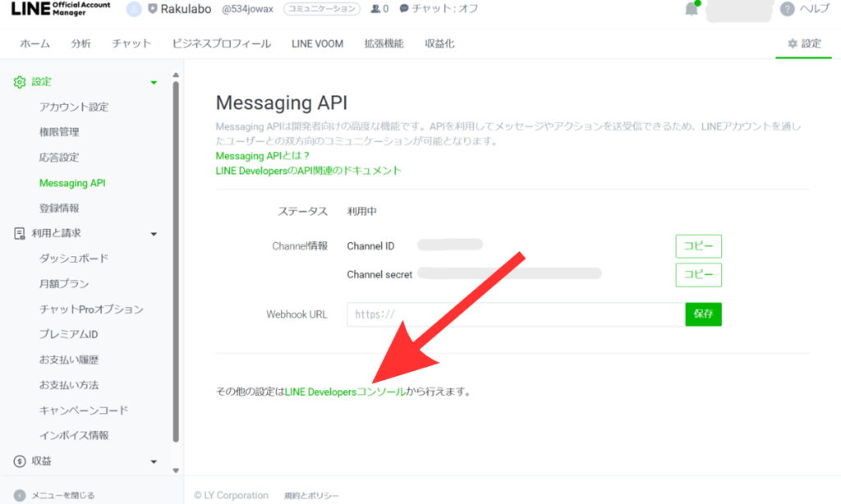The height and width of the screenshot is (504, 841).
Task: Open the Messaging APIとは？ link
Action: pyautogui.click(x=263, y=156)
